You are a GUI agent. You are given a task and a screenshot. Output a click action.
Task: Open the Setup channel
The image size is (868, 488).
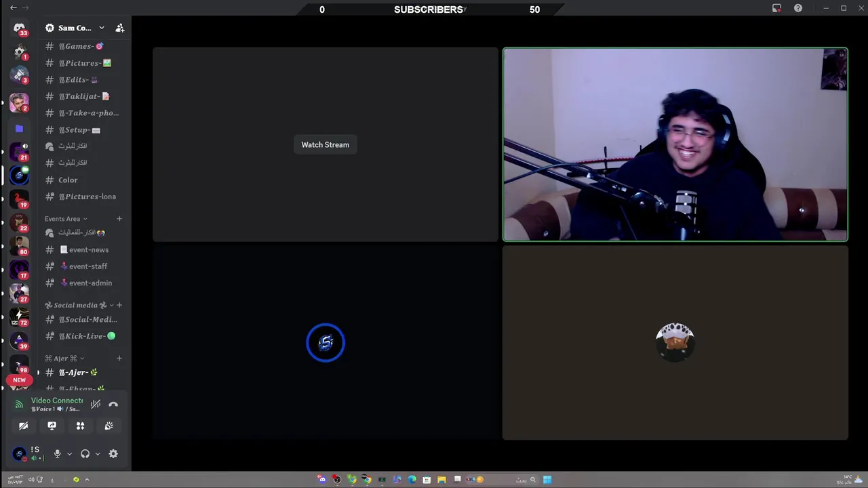click(x=81, y=130)
